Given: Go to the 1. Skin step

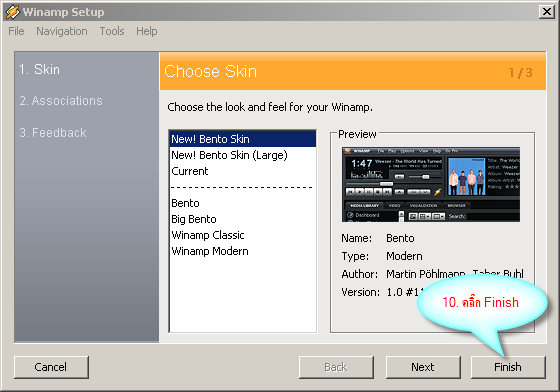Looking at the screenshot, I should tap(40, 70).
